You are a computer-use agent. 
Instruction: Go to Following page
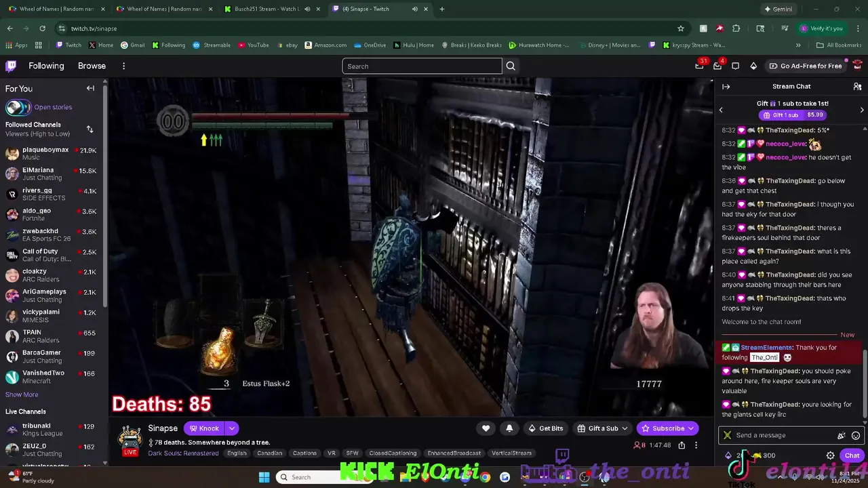click(x=46, y=66)
